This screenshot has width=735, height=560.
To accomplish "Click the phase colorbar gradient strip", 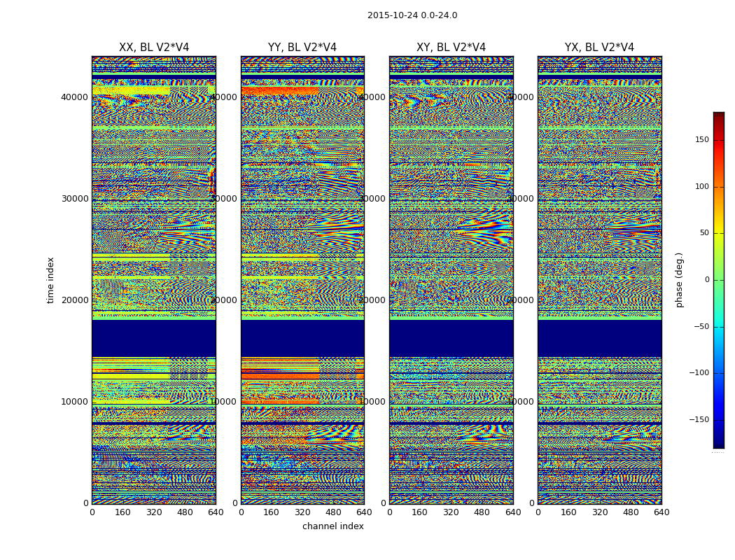I will pos(719,280).
